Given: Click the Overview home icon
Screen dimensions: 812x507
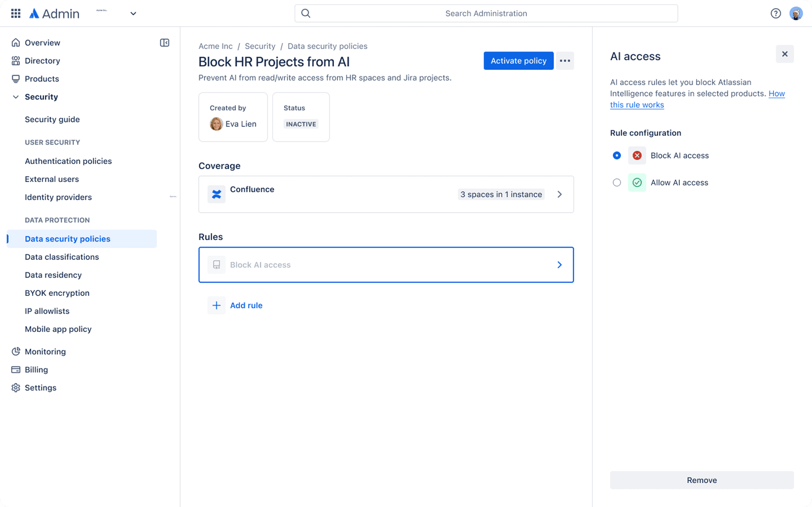Looking at the screenshot, I should pos(16,43).
